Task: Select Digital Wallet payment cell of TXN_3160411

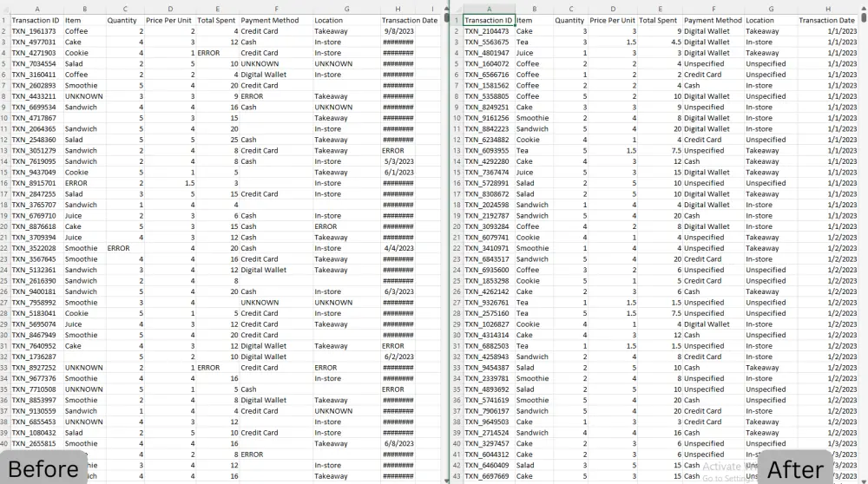Action: point(276,75)
